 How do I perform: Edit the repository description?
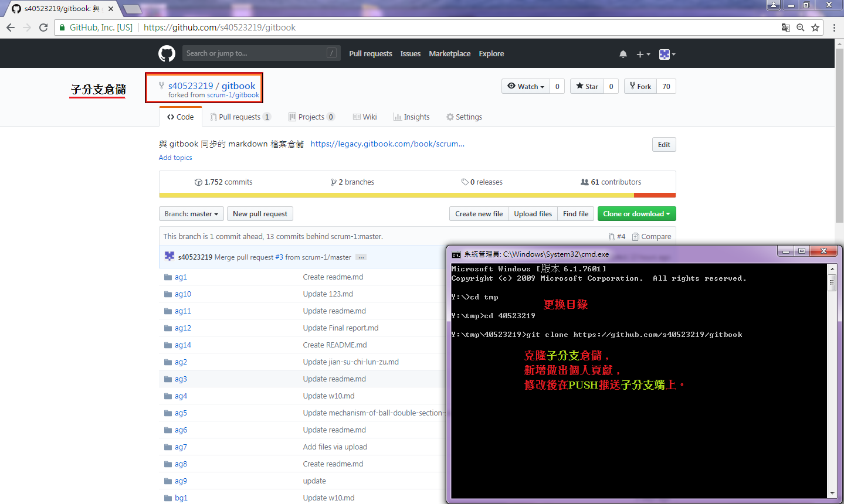[x=664, y=145]
